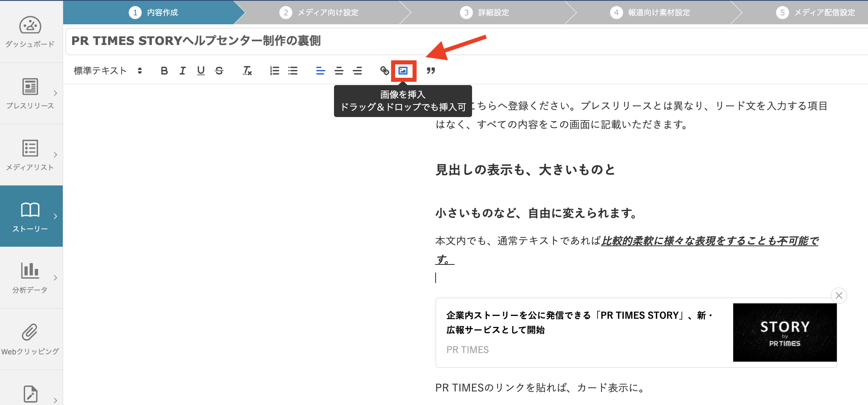The width and height of the screenshot is (868, 405).
Task: Click the insert image icon
Action: click(x=403, y=71)
